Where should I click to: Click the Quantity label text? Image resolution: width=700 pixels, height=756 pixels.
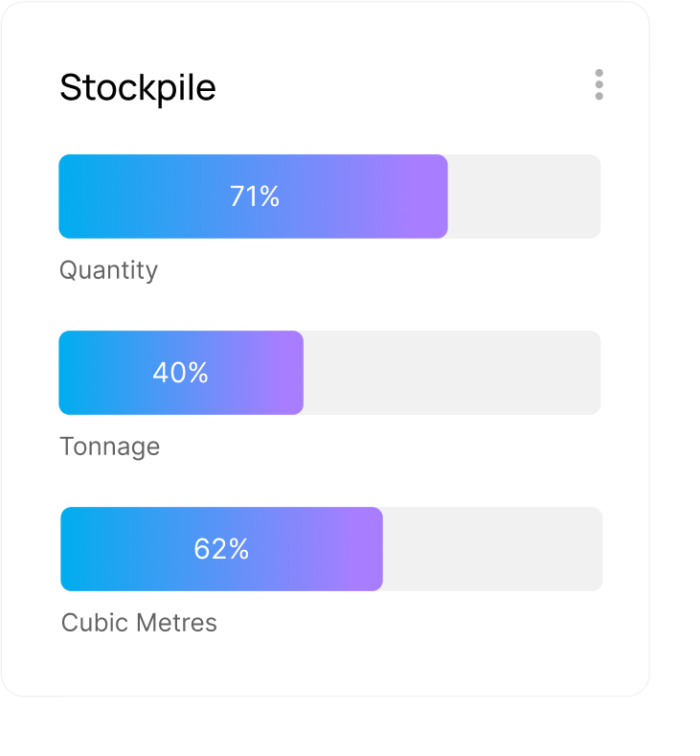point(108,270)
